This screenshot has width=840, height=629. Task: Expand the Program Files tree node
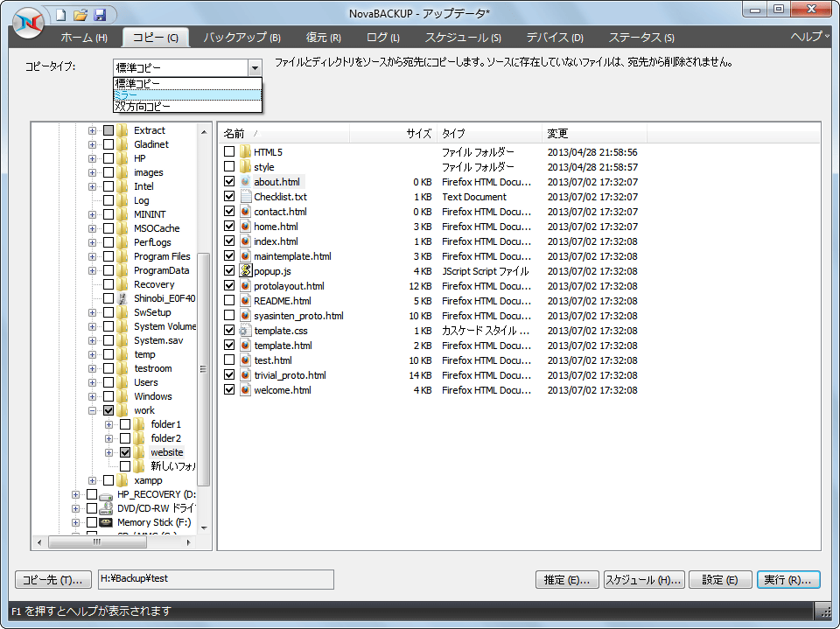[92, 256]
